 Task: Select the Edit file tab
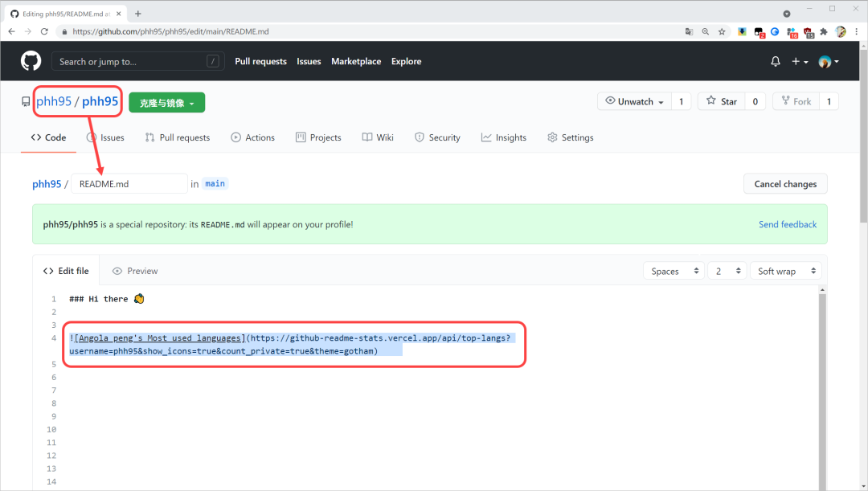point(66,271)
